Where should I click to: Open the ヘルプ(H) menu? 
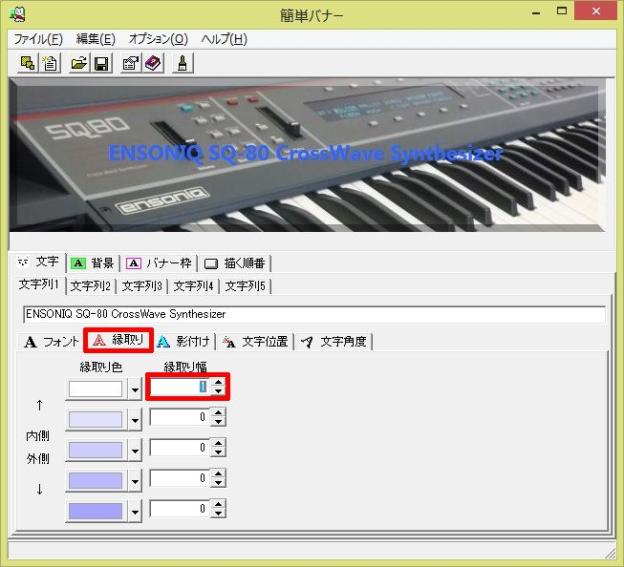click(x=224, y=39)
